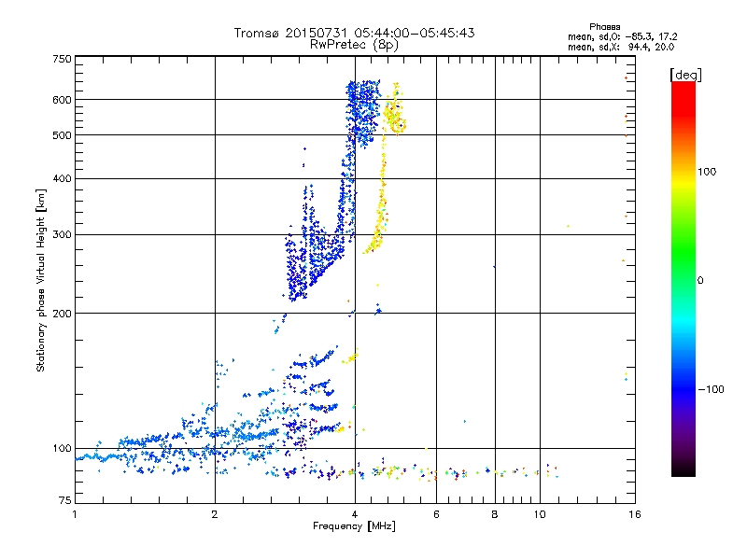Click the y-axis tick label '600'
This screenshot has height=560, width=747.
coord(63,100)
